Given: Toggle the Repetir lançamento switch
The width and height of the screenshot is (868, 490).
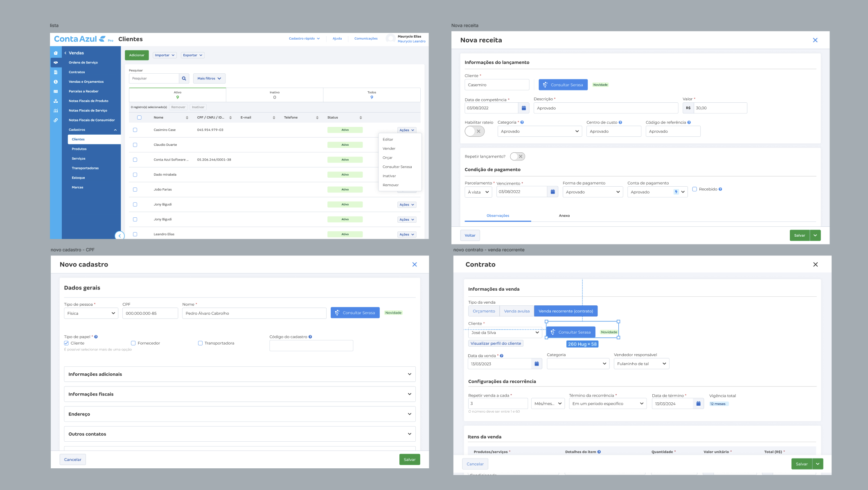Looking at the screenshot, I should pyautogui.click(x=518, y=156).
